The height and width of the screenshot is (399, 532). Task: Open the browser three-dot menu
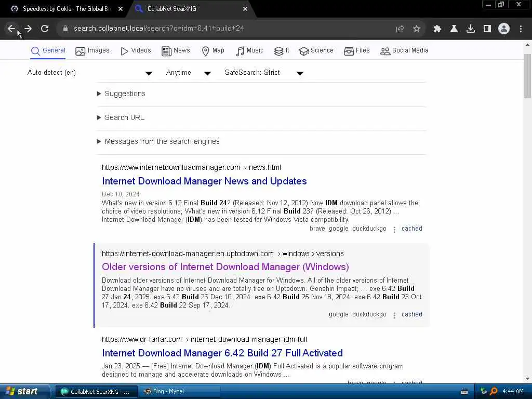pyautogui.click(x=521, y=29)
